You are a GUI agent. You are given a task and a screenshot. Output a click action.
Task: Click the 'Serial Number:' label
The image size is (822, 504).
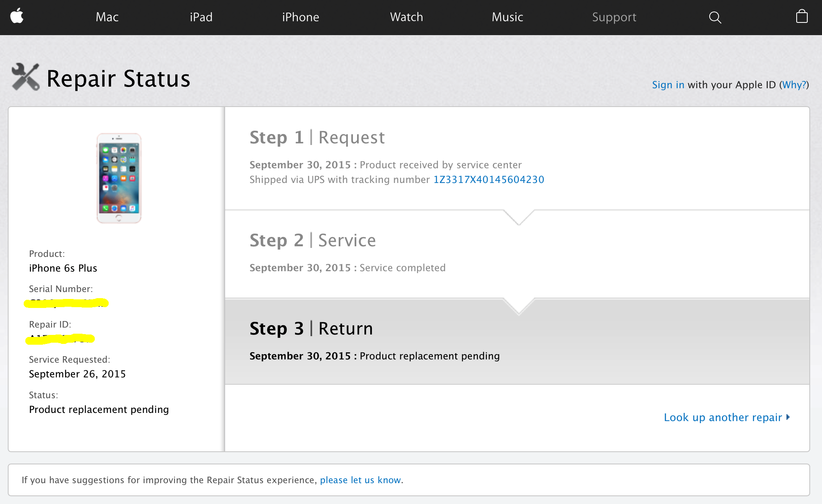coord(61,289)
